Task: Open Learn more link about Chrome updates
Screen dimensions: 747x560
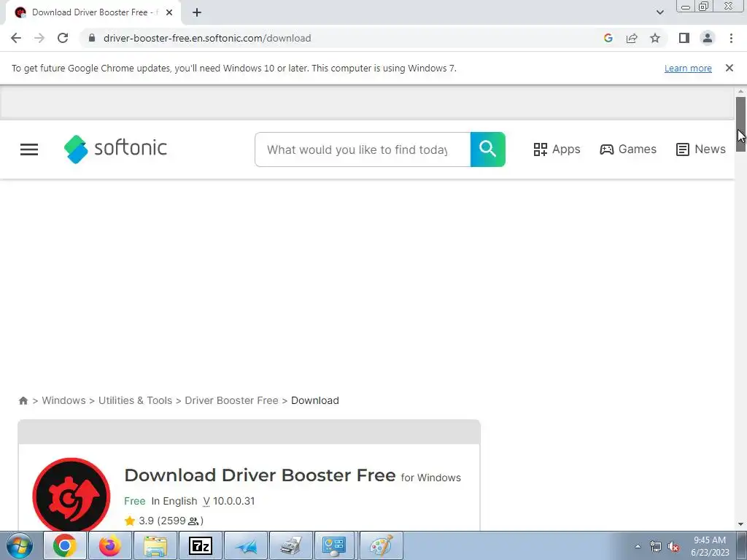Action: [x=688, y=68]
